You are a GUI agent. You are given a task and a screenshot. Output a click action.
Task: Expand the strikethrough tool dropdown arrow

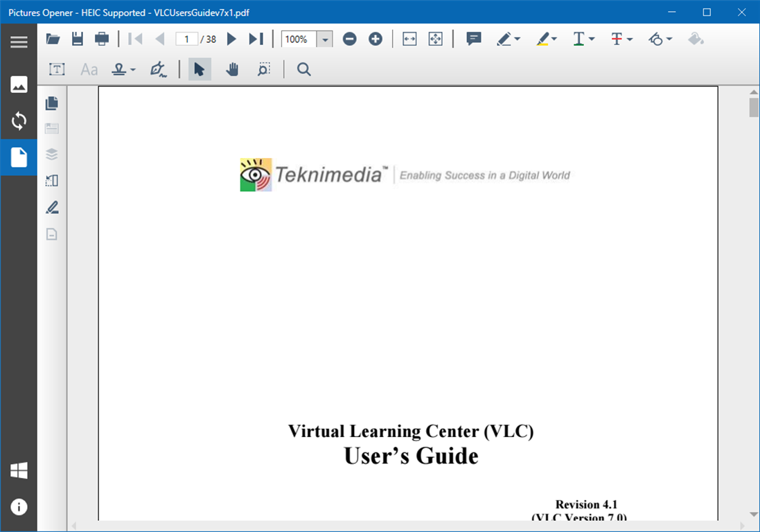(630, 39)
